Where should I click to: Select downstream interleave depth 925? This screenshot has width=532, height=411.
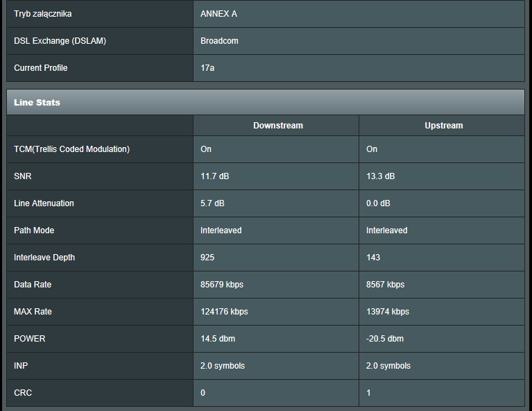(x=207, y=258)
